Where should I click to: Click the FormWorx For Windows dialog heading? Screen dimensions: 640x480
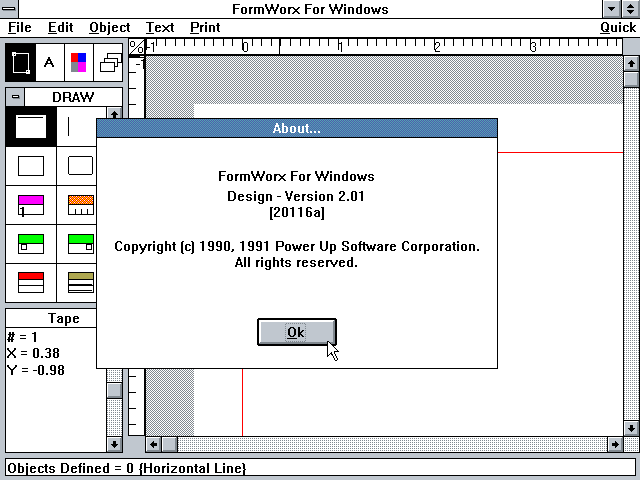[296, 176]
